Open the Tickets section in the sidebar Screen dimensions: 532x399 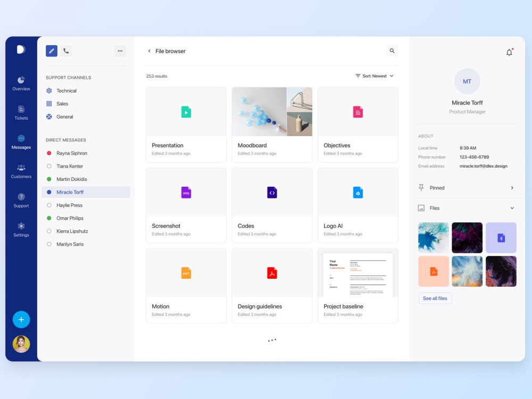click(21, 113)
